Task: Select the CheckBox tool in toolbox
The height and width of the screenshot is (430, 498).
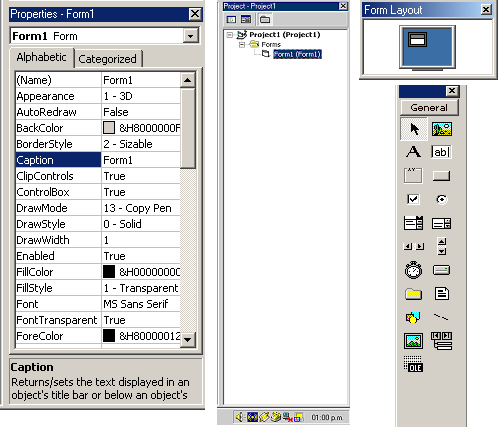Action: click(413, 199)
